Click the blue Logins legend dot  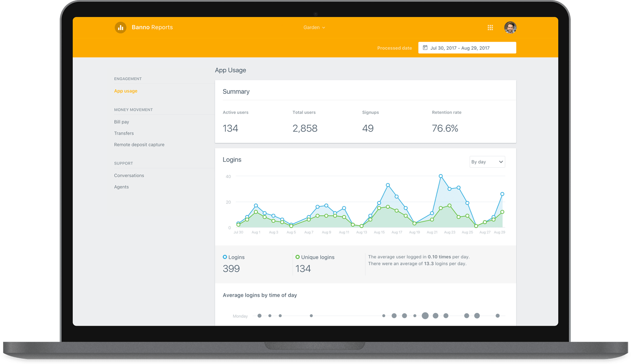(x=225, y=257)
